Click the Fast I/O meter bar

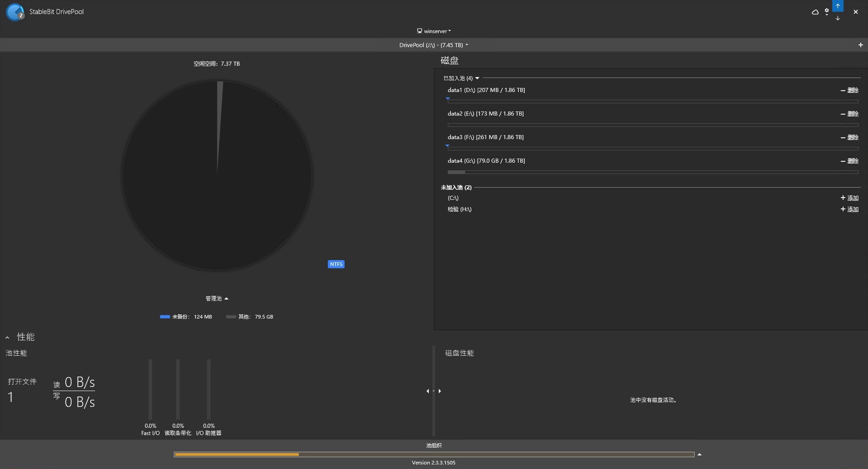click(150, 389)
